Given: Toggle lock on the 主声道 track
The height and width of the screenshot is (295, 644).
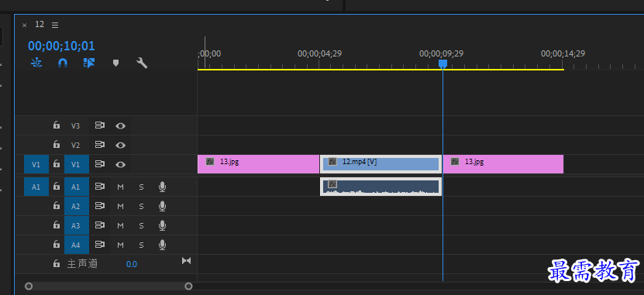Looking at the screenshot, I should point(57,263).
